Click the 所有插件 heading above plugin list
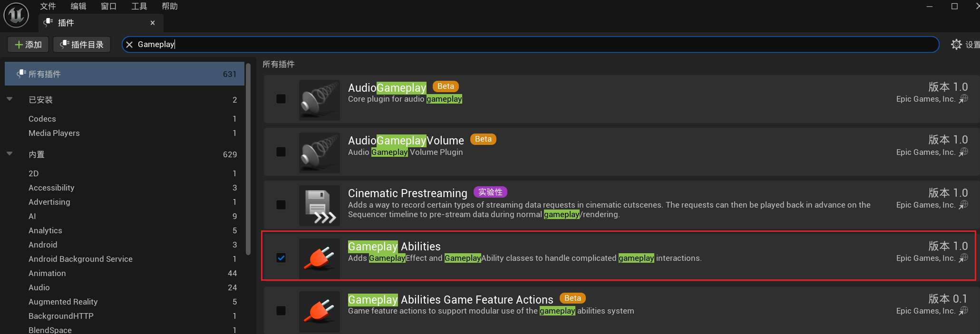Screen dimensions: 980x334 click(279, 64)
